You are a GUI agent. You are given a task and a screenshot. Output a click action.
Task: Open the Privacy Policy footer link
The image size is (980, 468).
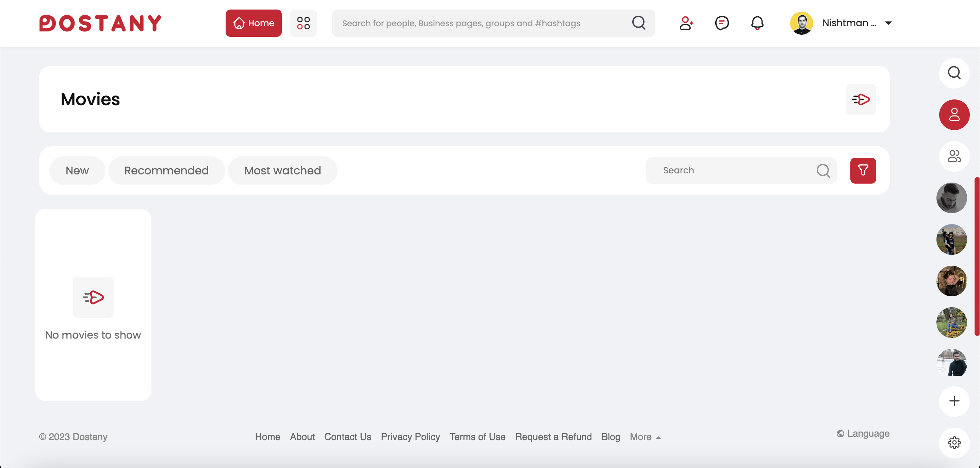(x=410, y=437)
